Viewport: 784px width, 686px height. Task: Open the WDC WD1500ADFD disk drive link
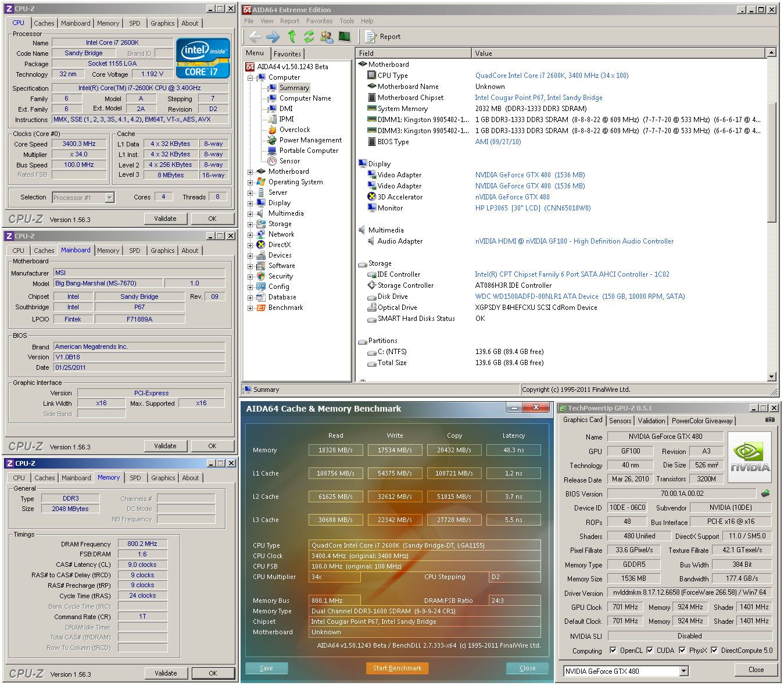(x=580, y=296)
